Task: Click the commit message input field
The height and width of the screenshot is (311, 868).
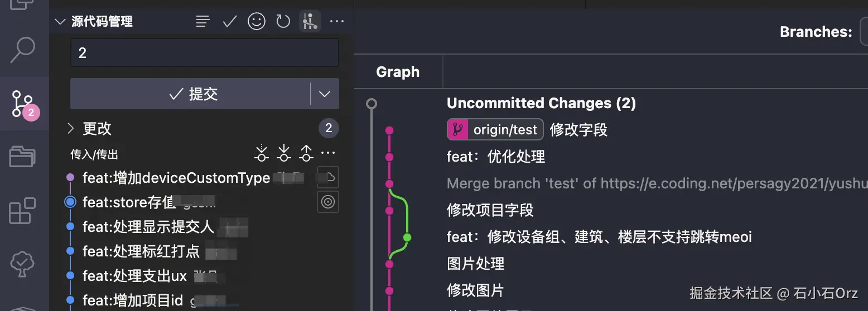Action: 204,53
